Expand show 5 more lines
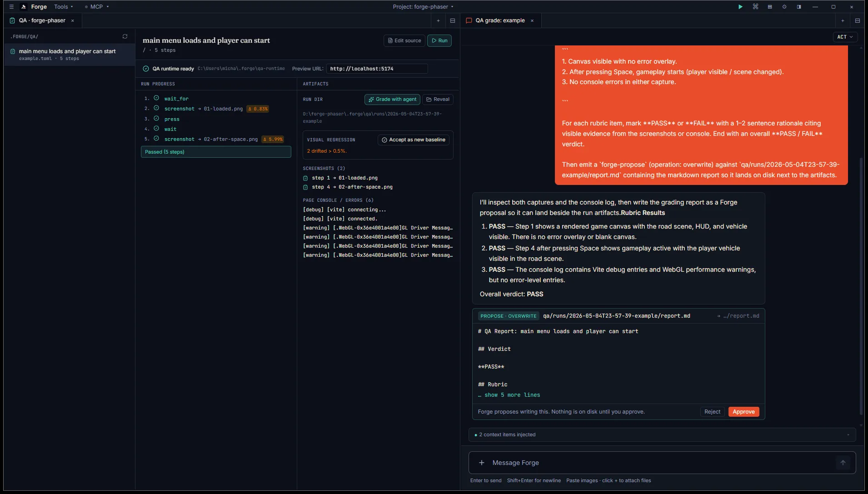 (x=509, y=395)
